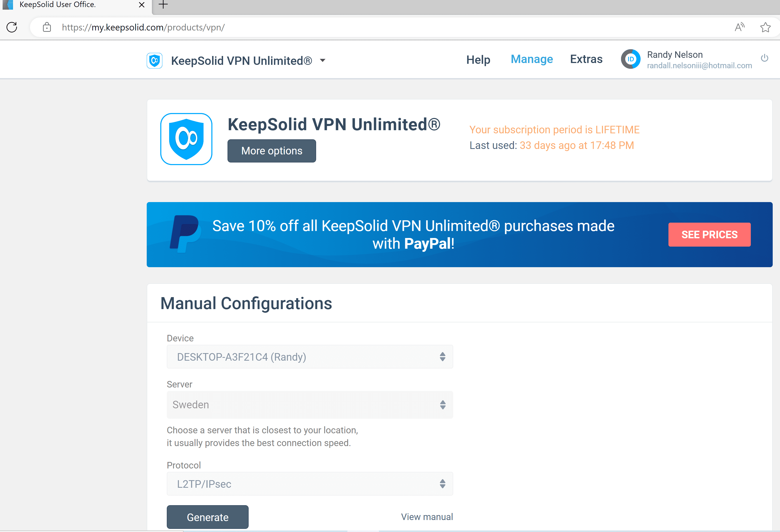This screenshot has height=532, width=780.
Task: Open the Help menu
Action: (x=478, y=60)
